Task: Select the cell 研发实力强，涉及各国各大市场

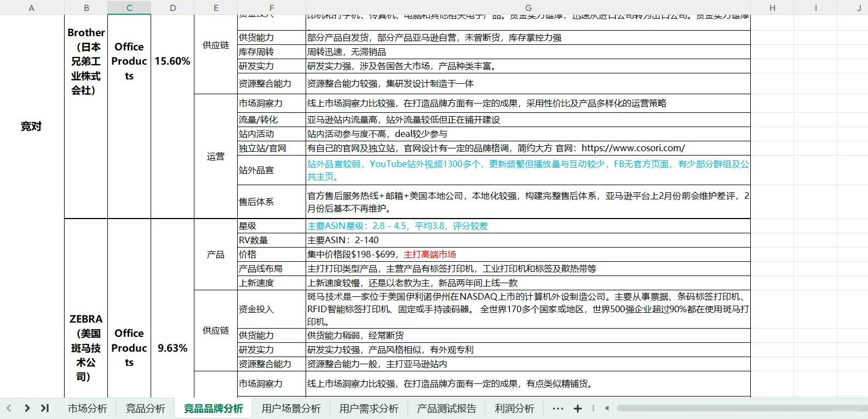Action: tap(528, 66)
